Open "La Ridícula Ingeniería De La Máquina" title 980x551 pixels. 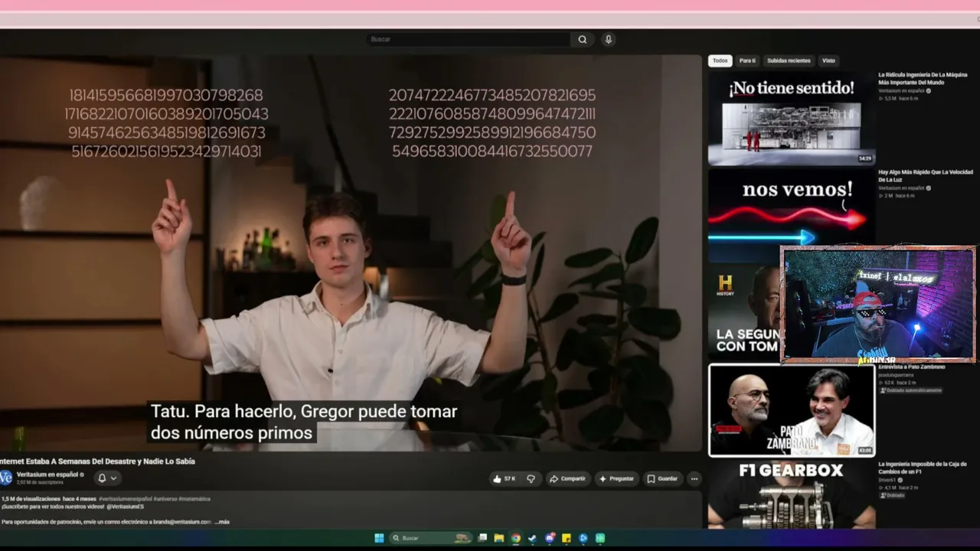coord(924,79)
